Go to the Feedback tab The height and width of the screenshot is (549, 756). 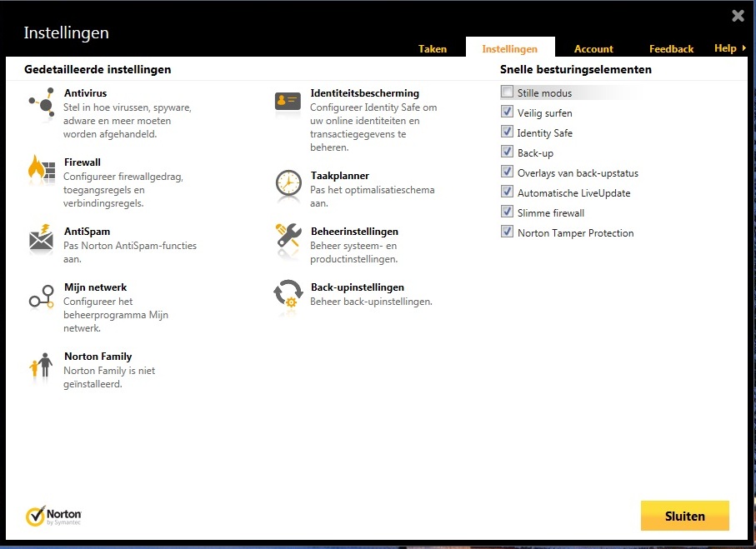click(671, 48)
